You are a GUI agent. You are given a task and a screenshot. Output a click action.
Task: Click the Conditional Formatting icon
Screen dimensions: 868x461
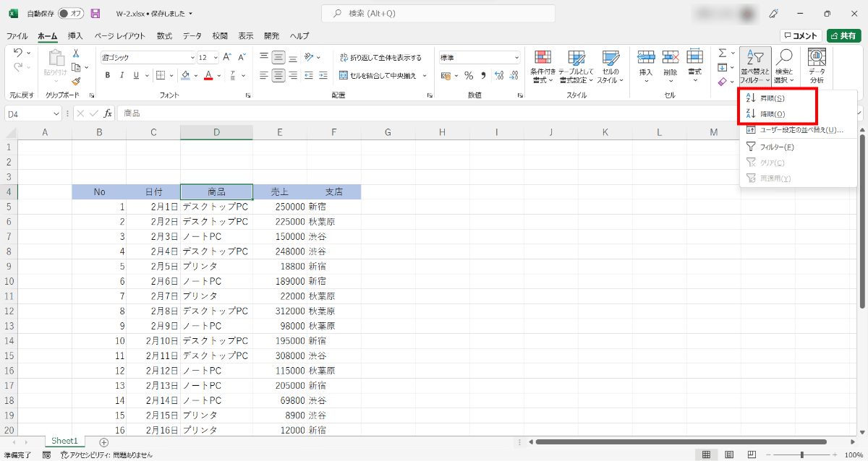542,64
